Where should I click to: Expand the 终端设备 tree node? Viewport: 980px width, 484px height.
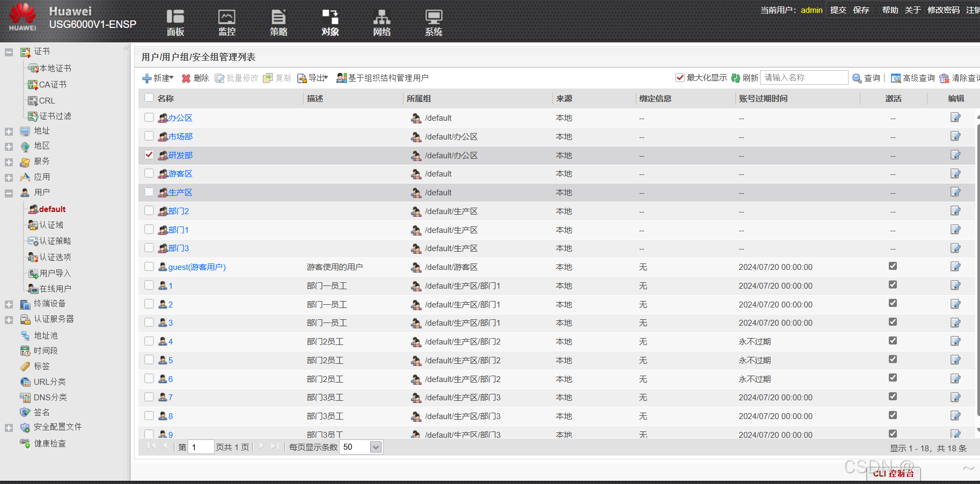coord(9,305)
